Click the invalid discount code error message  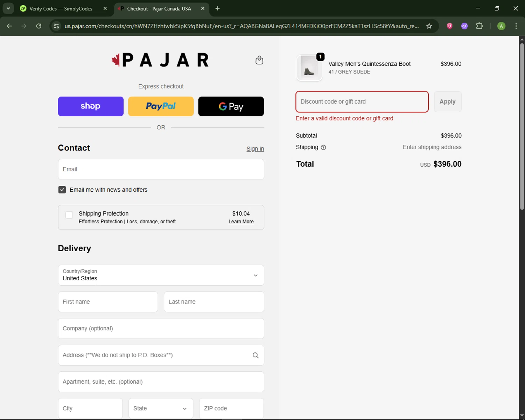[x=344, y=119]
